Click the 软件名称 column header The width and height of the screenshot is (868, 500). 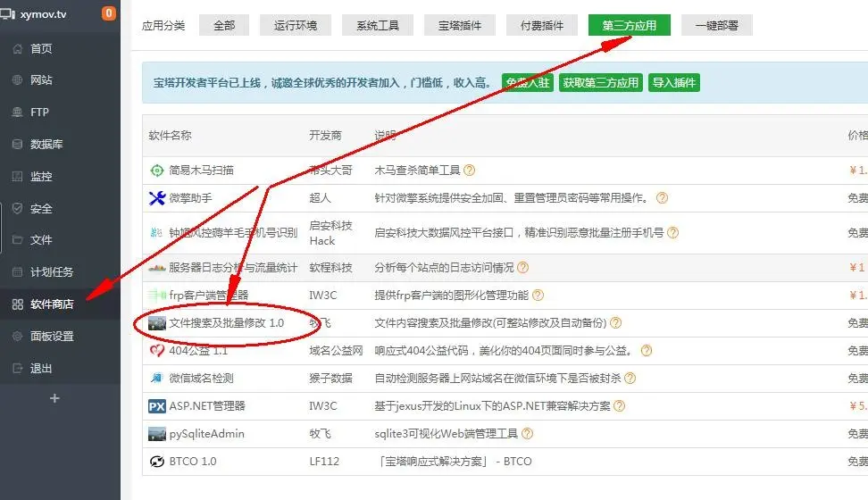point(170,135)
